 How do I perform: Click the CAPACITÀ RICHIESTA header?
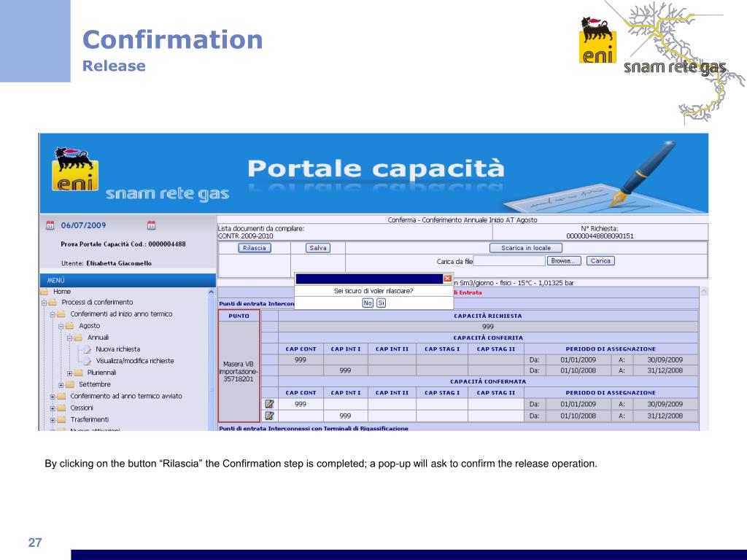point(488,316)
